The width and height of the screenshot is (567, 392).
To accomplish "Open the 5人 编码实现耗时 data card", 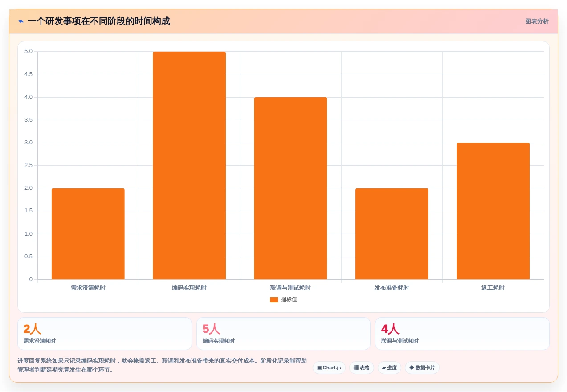I will tap(283, 334).
